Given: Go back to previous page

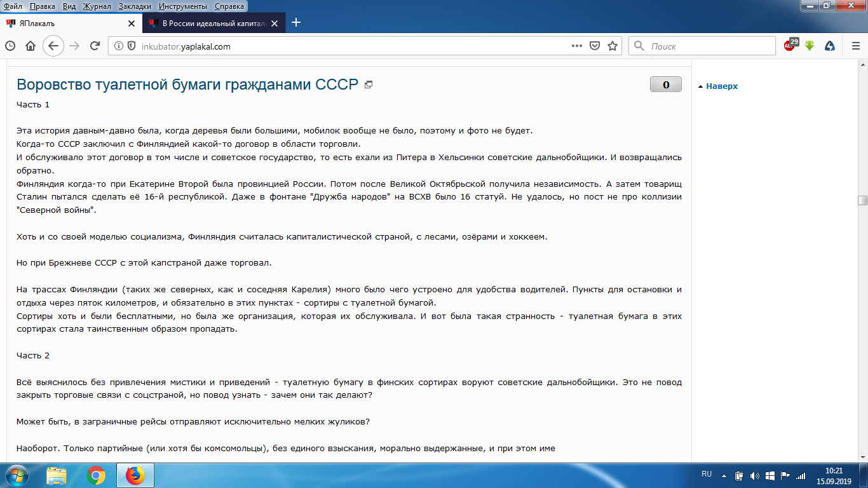Looking at the screenshot, I should 53,46.
